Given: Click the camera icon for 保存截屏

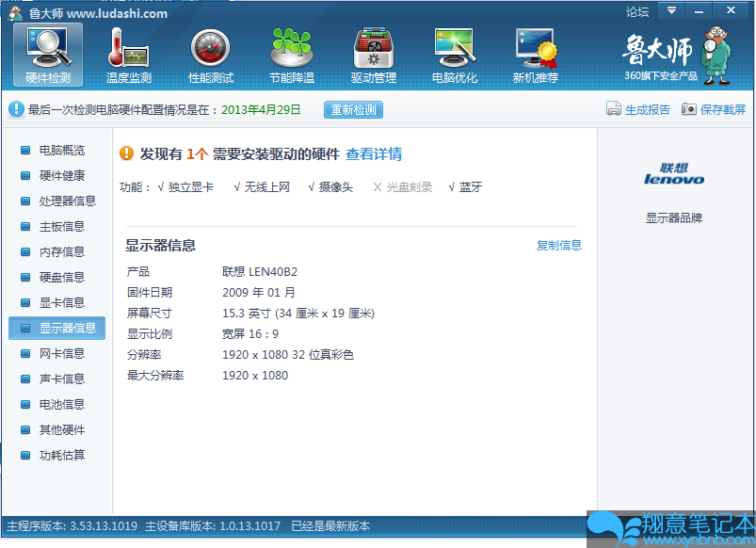Looking at the screenshot, I should click(688, 109).
